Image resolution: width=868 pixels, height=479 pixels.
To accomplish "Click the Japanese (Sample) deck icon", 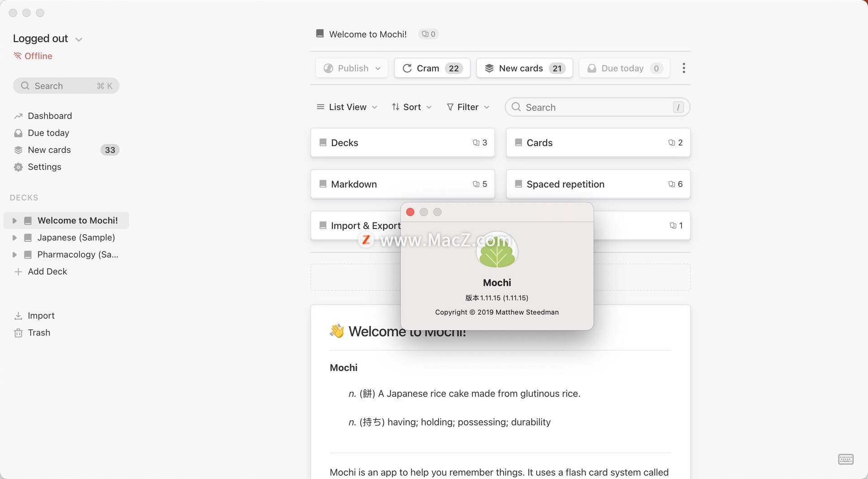I will pyautogui.click(x=28, y=238).
